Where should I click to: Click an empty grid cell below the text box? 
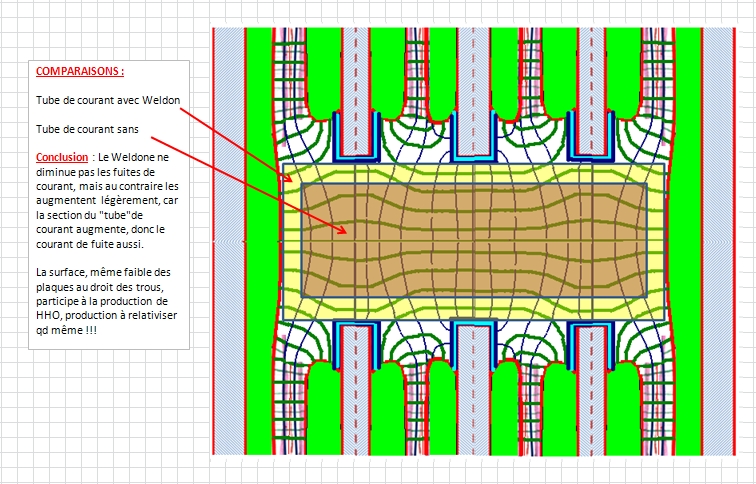[x=100, y=420]
